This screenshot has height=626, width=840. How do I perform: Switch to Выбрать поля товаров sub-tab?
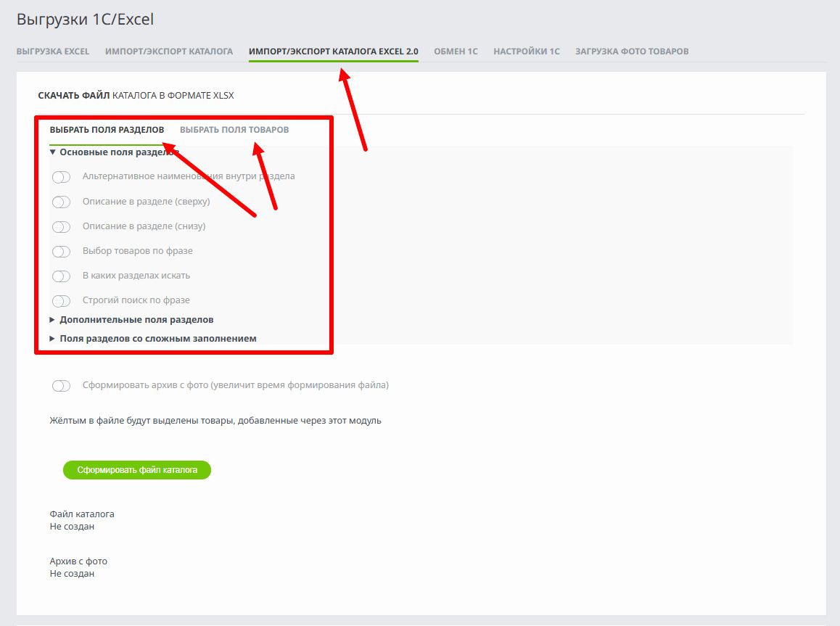pyautogui.click(x=234, y=130)
